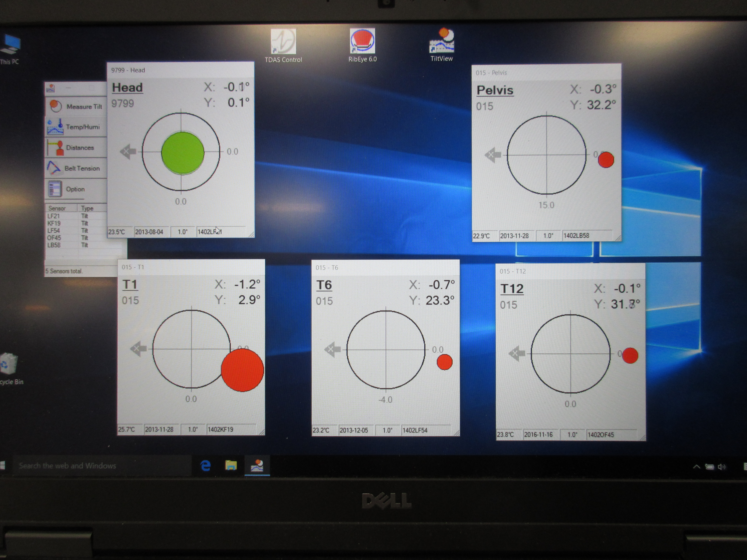The image size is (747, 560).
Task: Open the Temp/Humi panel
Action: 76,127
